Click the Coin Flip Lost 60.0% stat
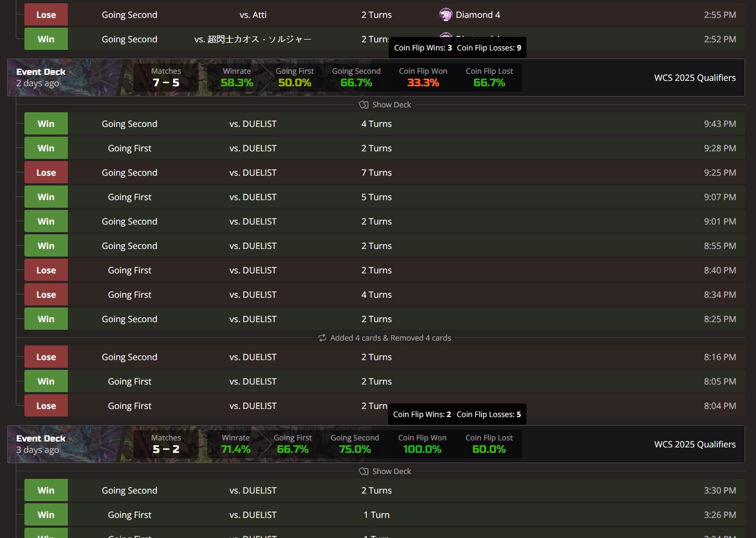The height and width of the screenshot is (538, 756). (489, 444)
